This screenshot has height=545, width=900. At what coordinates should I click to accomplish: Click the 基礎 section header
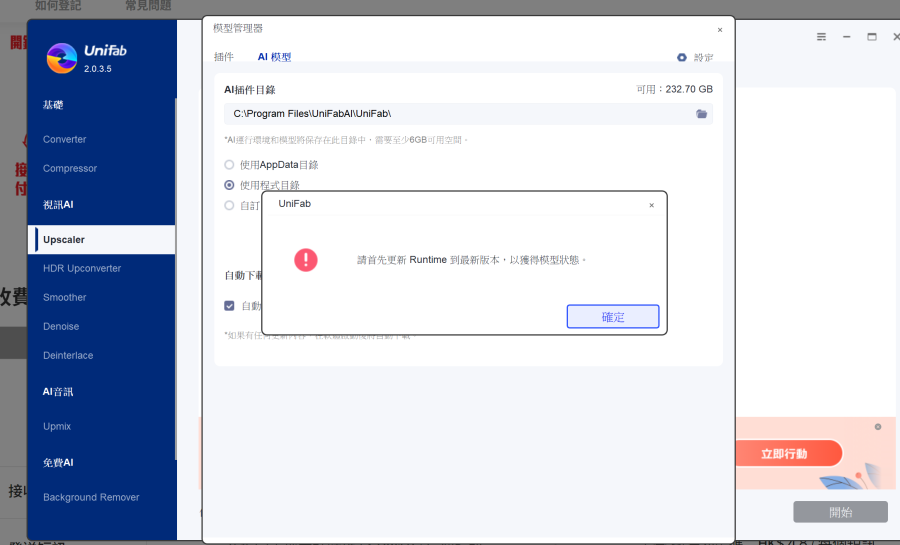click(x=53, y=105)
